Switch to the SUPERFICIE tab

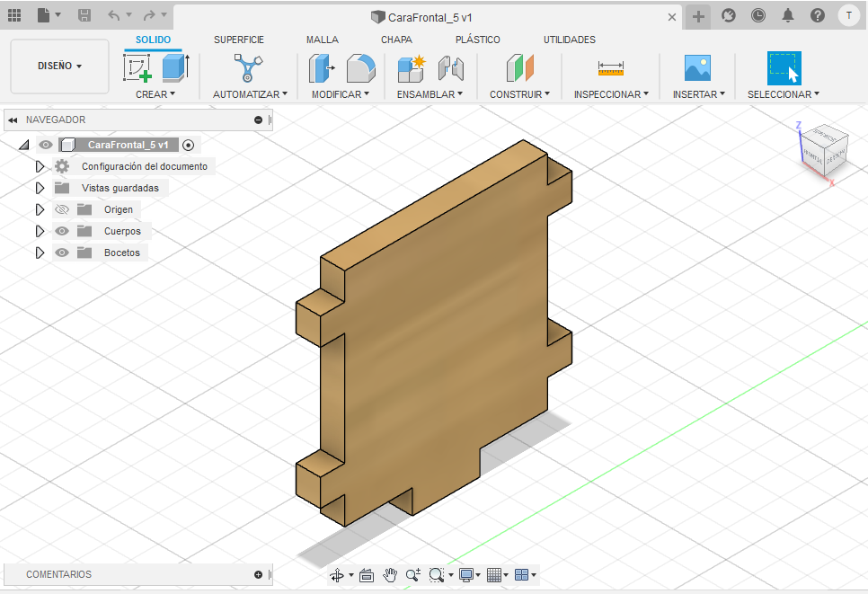[x=239, y=40]
